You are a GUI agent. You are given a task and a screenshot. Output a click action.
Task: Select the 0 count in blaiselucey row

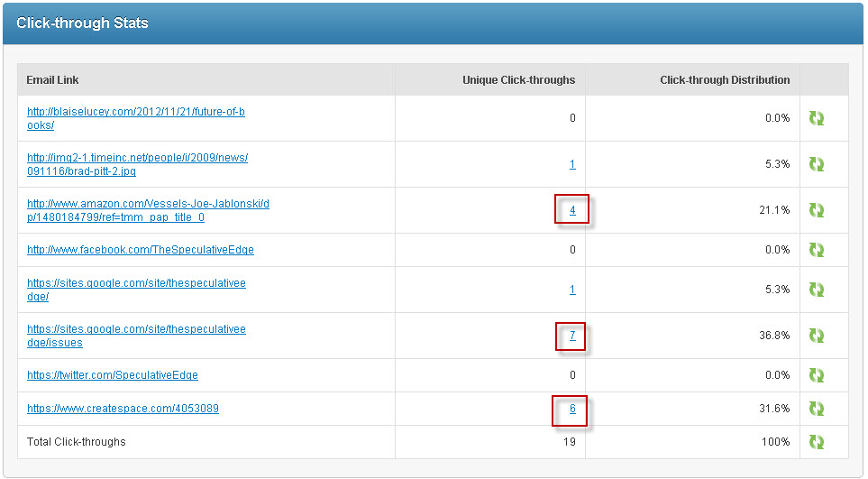point(573,118)
